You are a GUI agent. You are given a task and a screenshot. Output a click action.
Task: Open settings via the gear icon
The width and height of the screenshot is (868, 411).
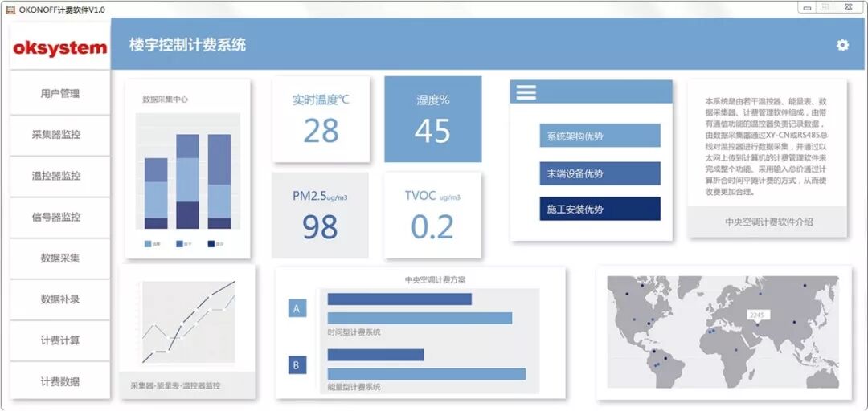tap(842, 46)
